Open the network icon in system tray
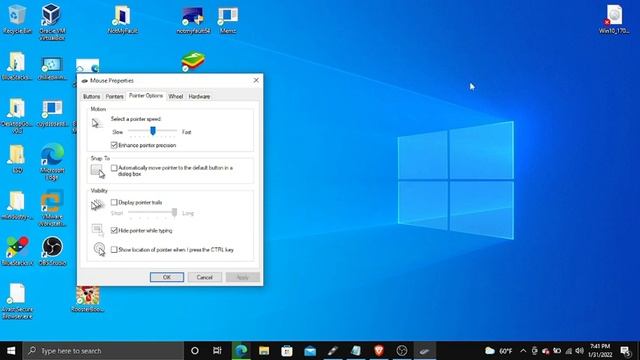 (x=569, y=351)
